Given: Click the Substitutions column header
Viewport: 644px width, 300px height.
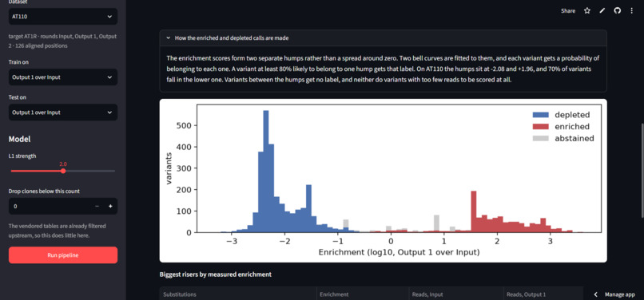Looking at the screenshot, I should [238, 294].
